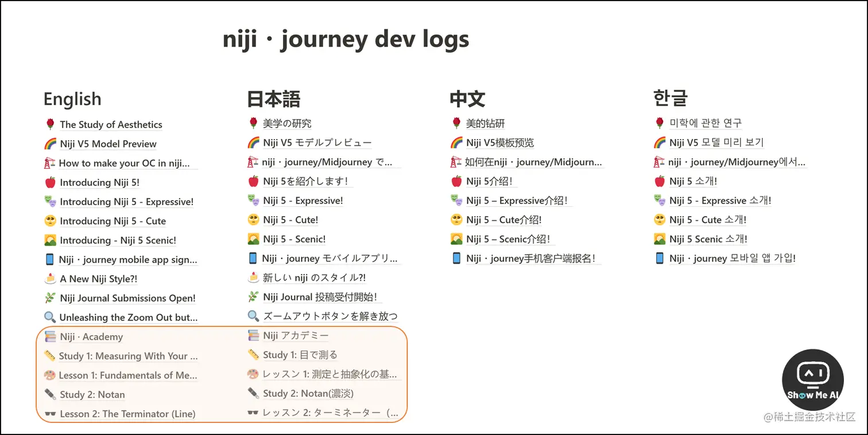Open "Niji・journey モバイルアプリ..." link
Viewport: 868px width, 435px height.
tap(330, 258)
